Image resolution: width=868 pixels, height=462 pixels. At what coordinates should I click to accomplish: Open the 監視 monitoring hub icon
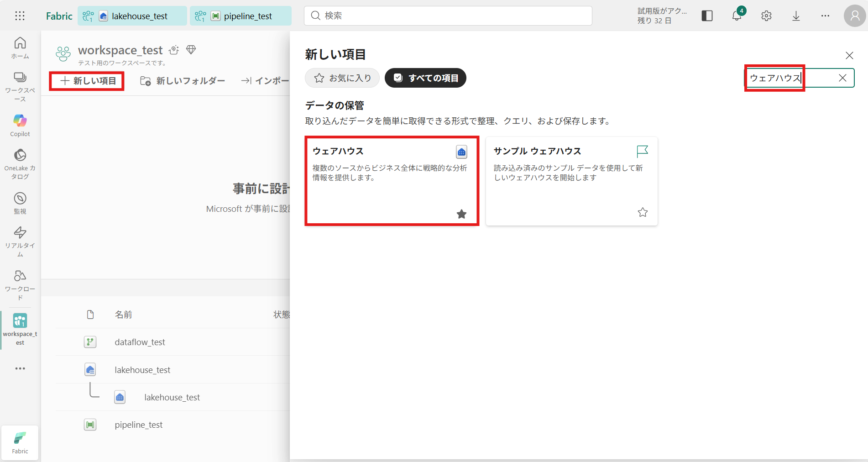(x=20, y=203)
